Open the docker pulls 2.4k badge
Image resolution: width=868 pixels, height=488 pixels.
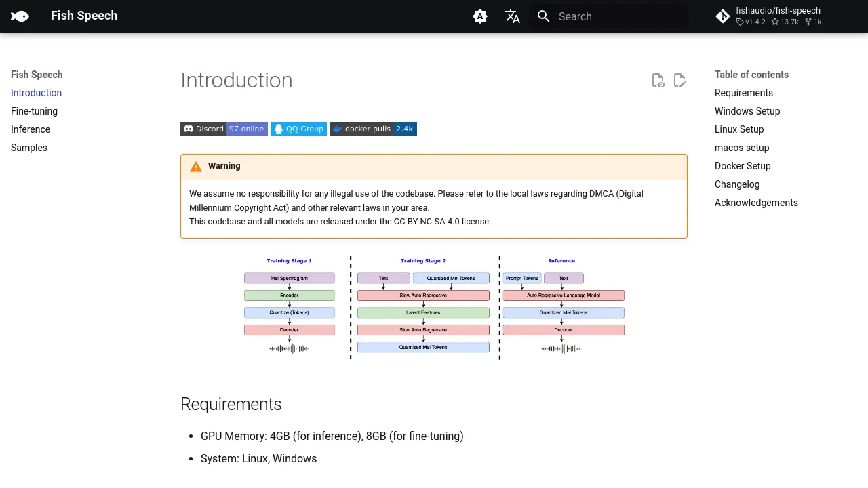373,129
